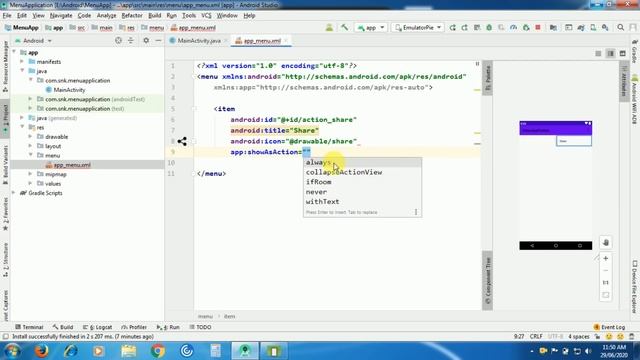
Task: Click the share gutter icon on line 8
Action: (182, 141)
